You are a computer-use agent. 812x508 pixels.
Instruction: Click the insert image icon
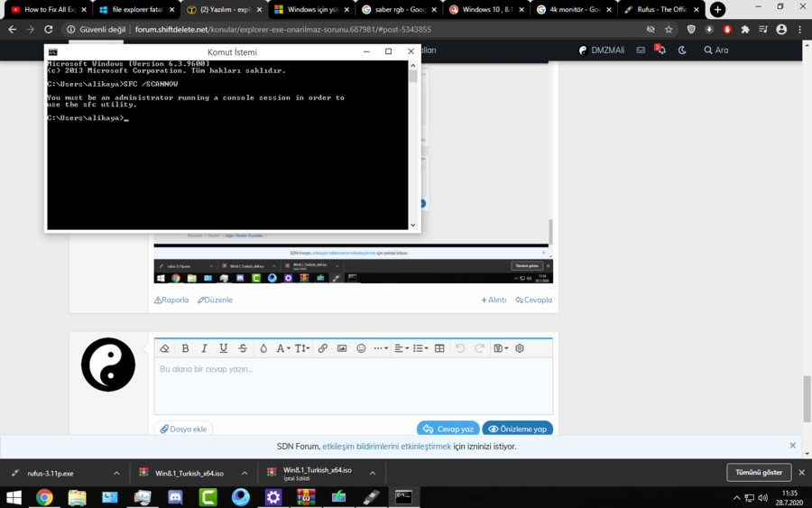tap(342, 348)
